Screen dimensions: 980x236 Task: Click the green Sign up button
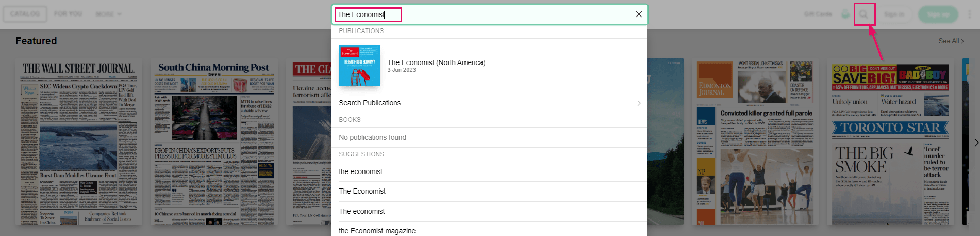pyautogui.click(x=938, y=14)
